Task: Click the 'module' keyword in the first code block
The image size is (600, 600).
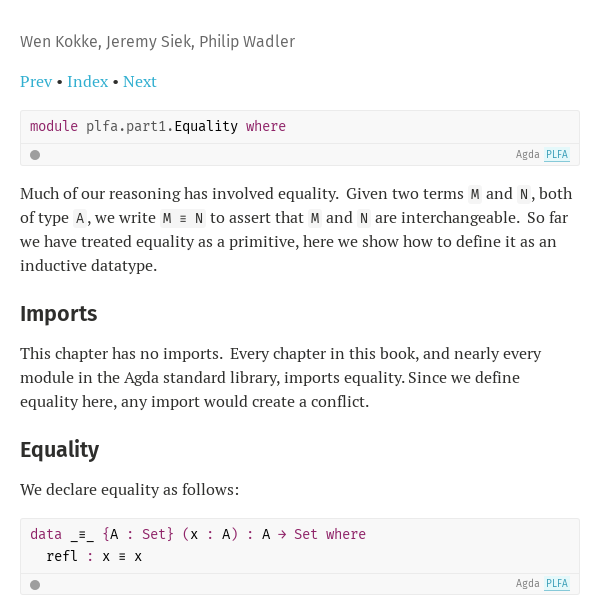Action: [54, 126]
